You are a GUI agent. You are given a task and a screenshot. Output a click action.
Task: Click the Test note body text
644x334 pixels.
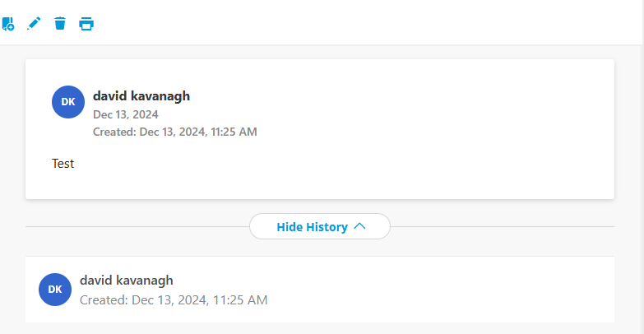(63, 164)
